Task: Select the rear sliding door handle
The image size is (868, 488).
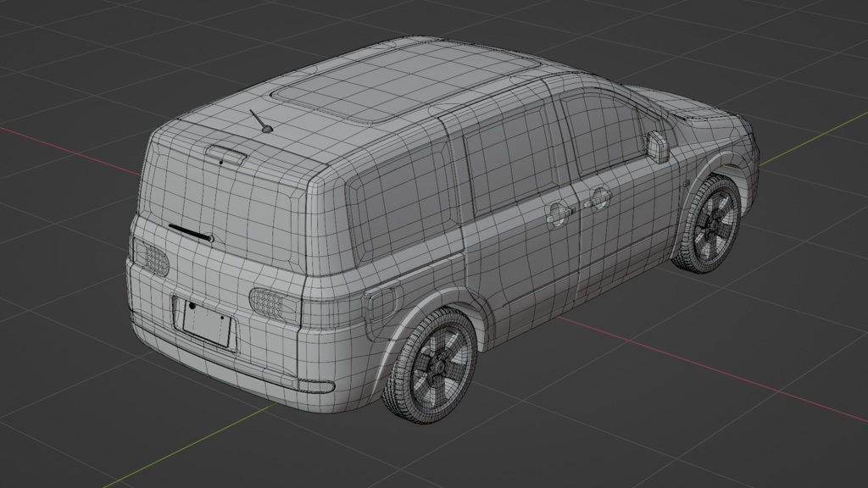Action: [x=560, y=213]
